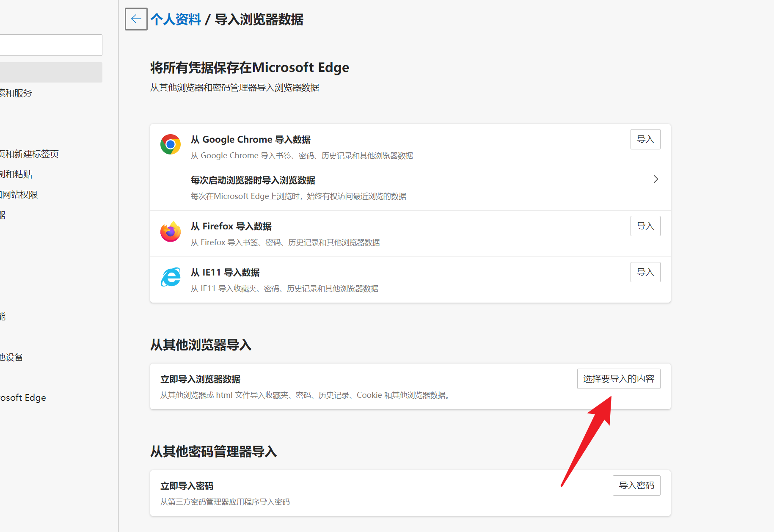Click the IE11 logo icon

[x=171, y=277]
